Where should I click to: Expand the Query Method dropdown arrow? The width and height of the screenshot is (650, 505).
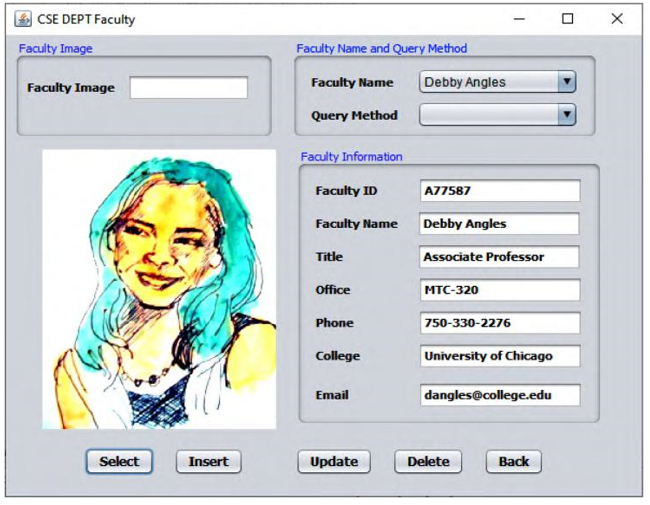pyautogui.click(x=567, y=115)
